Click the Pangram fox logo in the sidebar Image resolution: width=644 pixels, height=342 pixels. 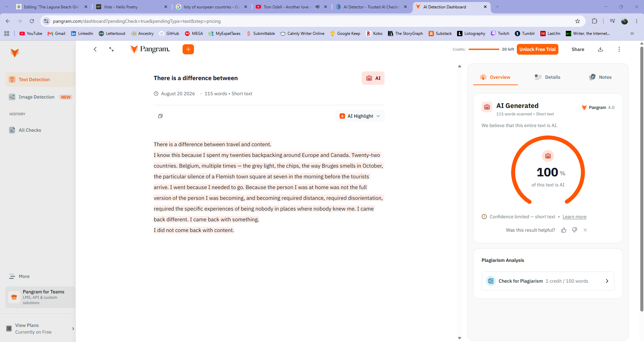[x=15, y=53]
